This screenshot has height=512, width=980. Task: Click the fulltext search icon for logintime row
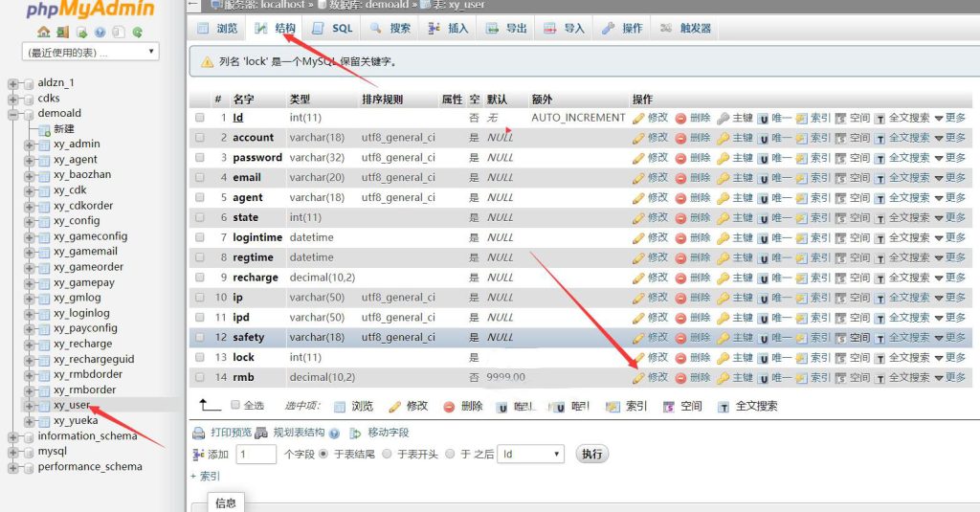click(880, 238)
